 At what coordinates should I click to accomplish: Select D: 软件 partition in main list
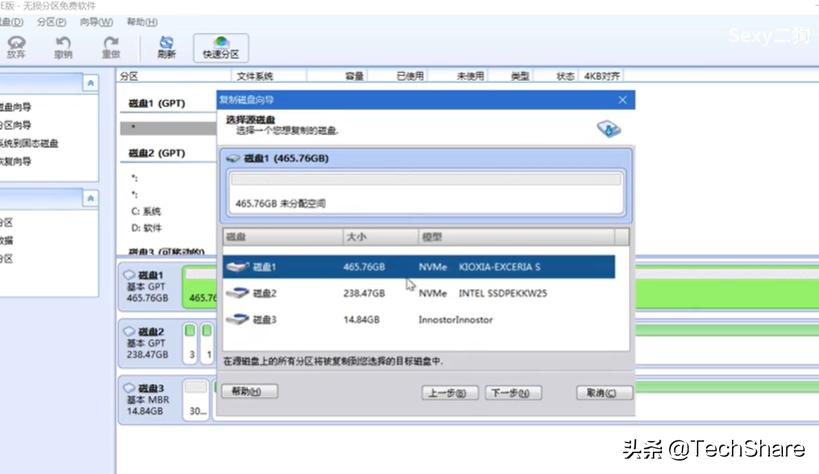(x=146, y=228)
